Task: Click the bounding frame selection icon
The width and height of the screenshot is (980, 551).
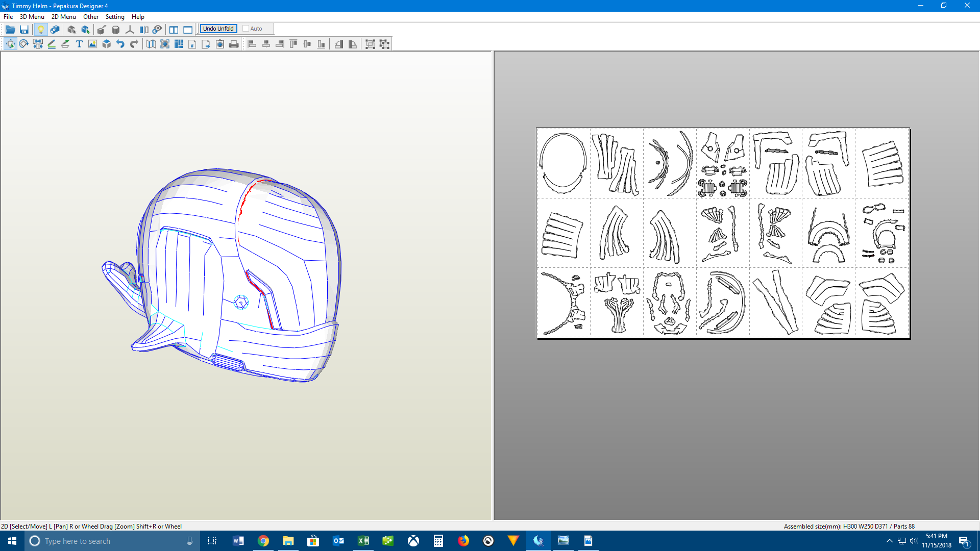Action: click(371, 44)
